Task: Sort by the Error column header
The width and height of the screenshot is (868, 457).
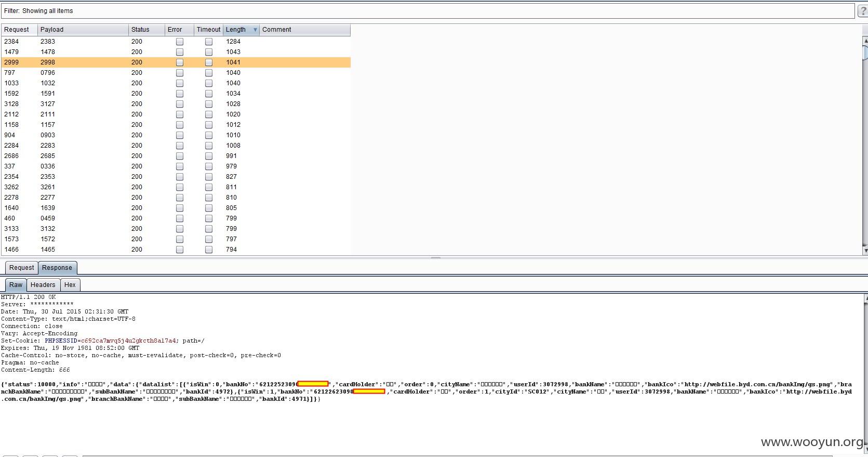Action: pyautogui.click(x=179, y=30)
